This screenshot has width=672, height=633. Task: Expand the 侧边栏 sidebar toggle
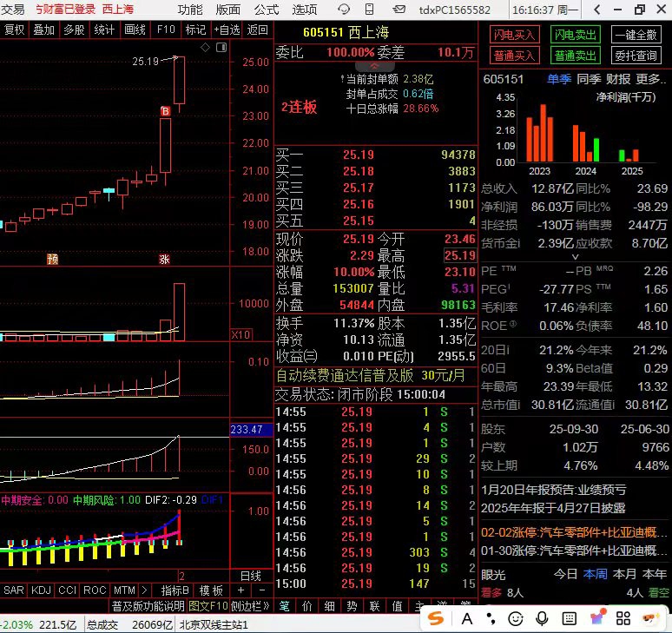point(250,606)
